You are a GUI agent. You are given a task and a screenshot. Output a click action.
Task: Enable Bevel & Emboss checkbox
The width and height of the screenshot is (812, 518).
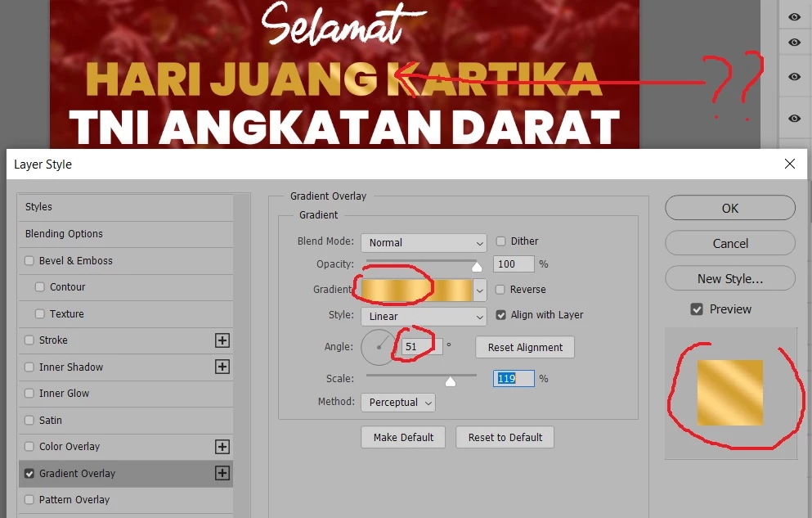[x=29, y=260]
